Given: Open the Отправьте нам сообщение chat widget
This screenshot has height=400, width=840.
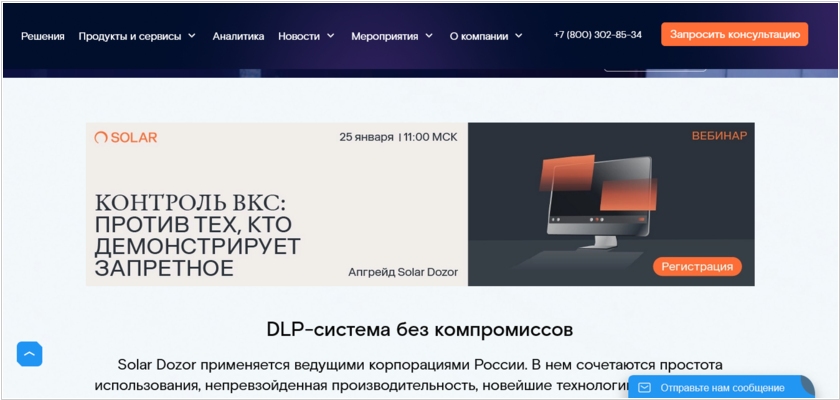Looking at the screenshot, I should tap(722, 387).
